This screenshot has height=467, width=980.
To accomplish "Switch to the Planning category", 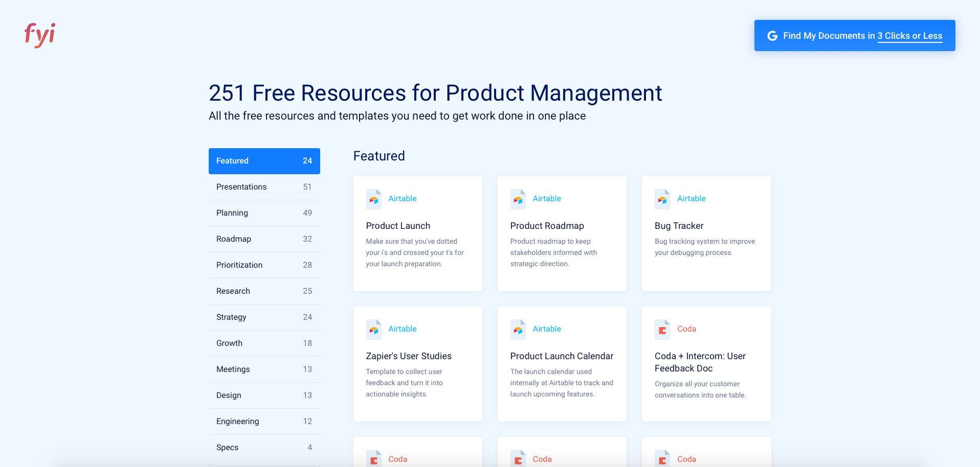I will tap(264, 213).
